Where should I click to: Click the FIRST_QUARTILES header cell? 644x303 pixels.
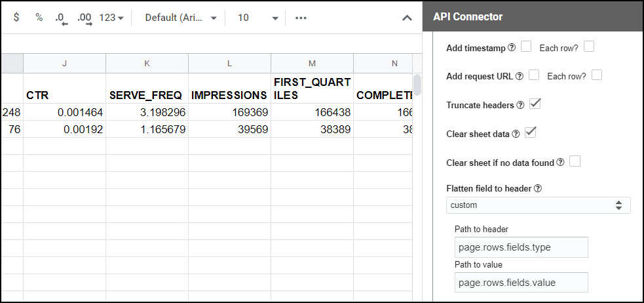(312, 88)
